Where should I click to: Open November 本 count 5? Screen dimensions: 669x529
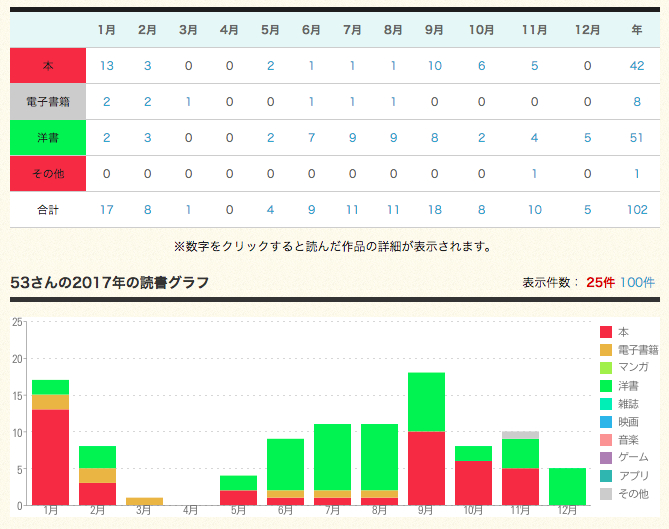(x=534, y=66)
